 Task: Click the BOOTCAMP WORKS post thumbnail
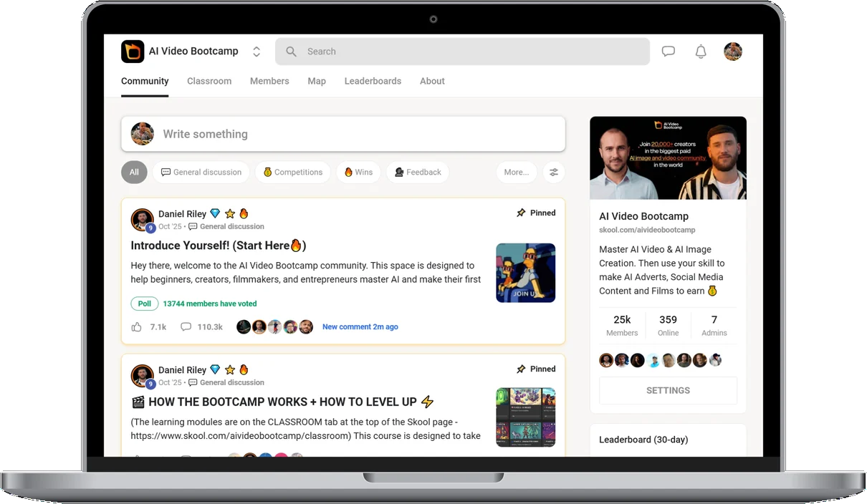(x=525, y=417)
